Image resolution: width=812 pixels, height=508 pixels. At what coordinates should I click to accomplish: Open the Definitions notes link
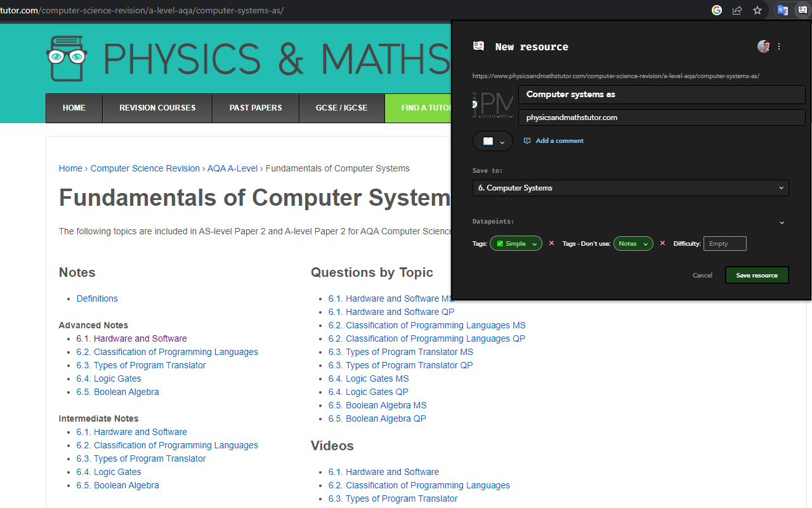coord(97,298)
